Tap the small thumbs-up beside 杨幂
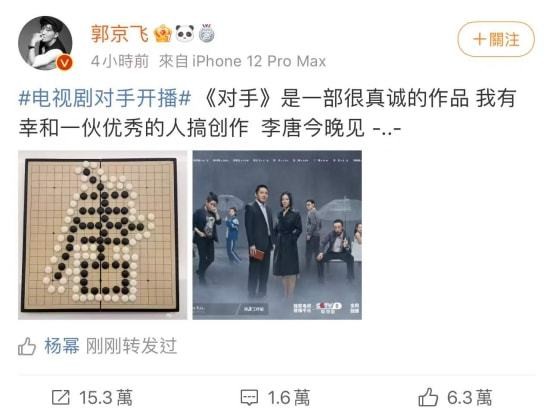This screenshot has height=419, width=554. 27,346
